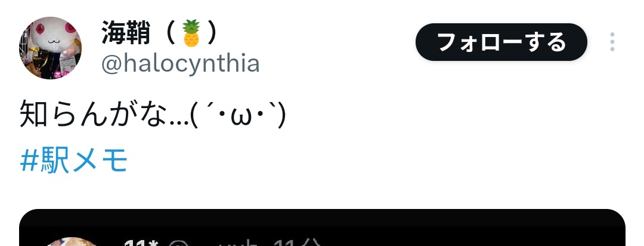The height and width of the screenshot is (246, 644).
Task: Click the pineapple emoji beside the display name
Action: coord(191,33)
